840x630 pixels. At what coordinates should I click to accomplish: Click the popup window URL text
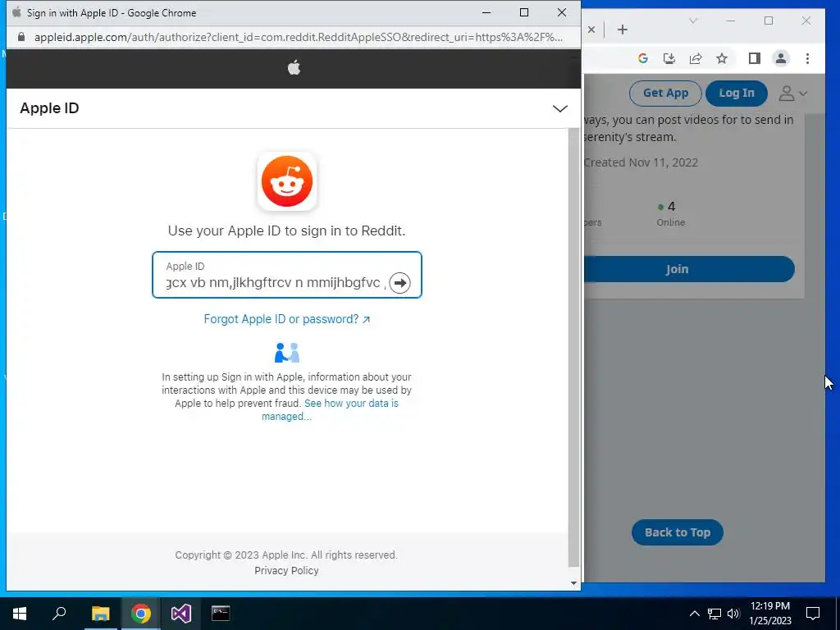[299, 37]
